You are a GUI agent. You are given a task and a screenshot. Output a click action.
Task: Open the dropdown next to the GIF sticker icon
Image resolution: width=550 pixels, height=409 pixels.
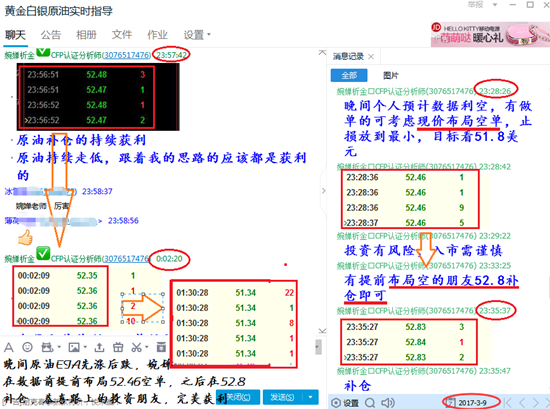pyautogui.click(x=59, y=347)
